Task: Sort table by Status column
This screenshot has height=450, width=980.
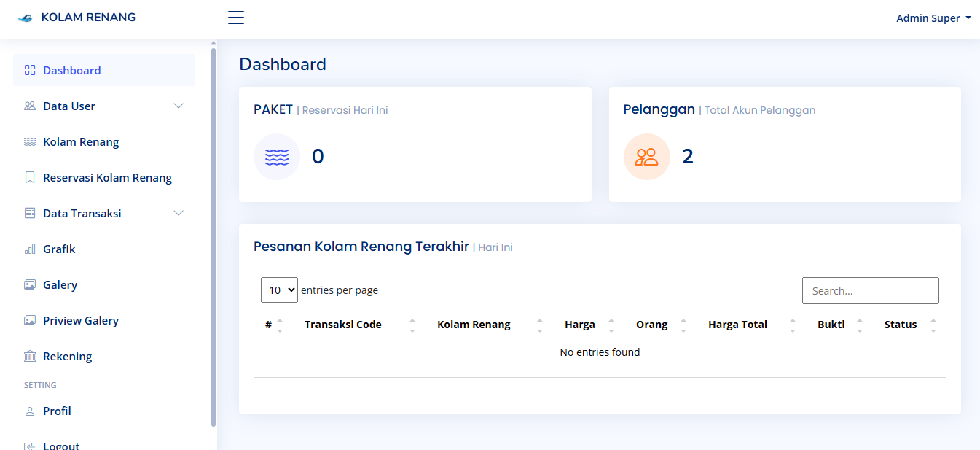Action: 901,325
